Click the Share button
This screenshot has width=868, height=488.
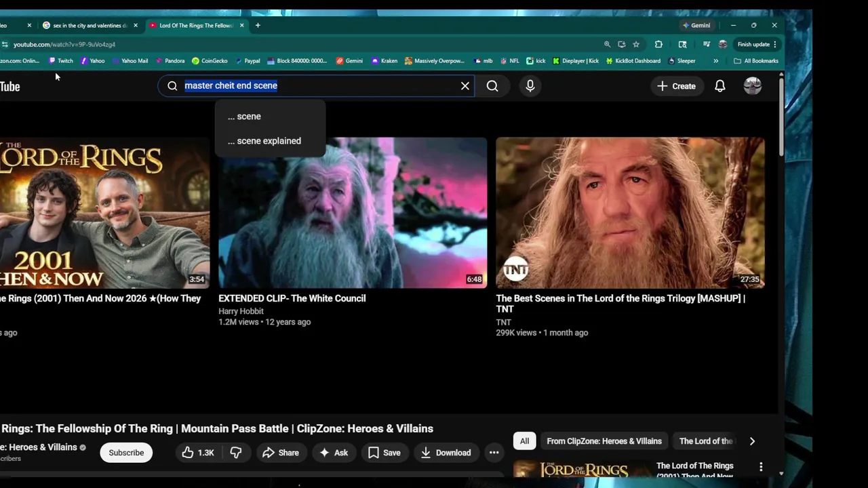pos(281,453)
